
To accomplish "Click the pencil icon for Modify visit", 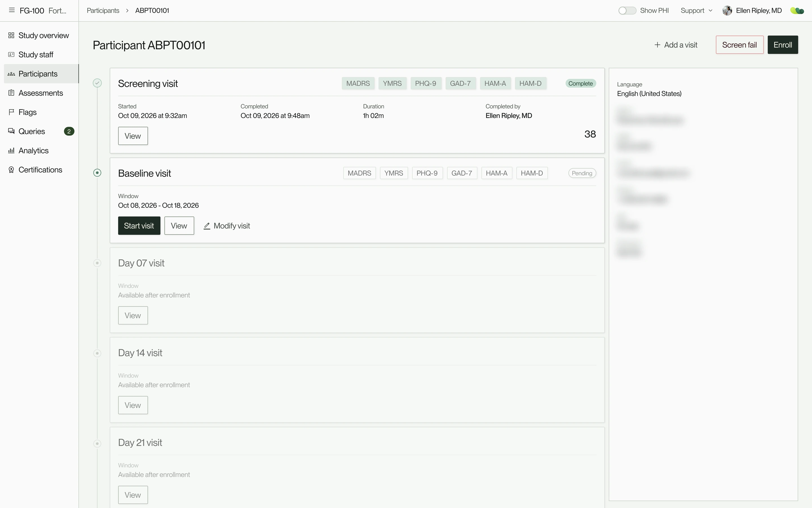I will 207,226.
